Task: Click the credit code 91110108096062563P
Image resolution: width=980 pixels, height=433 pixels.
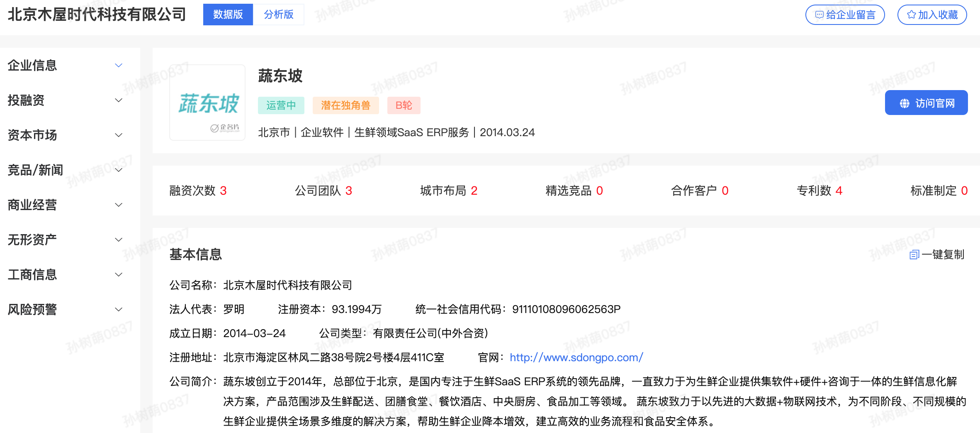Action: click(567, 309)
